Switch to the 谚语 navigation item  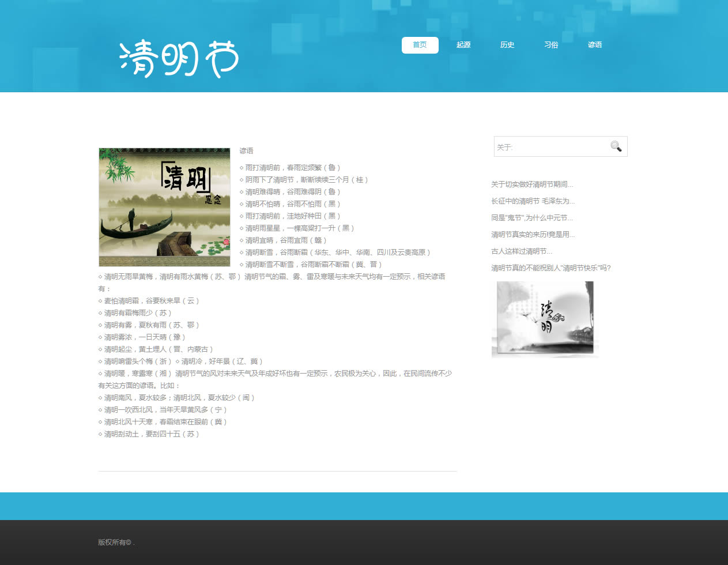point(595,45)
